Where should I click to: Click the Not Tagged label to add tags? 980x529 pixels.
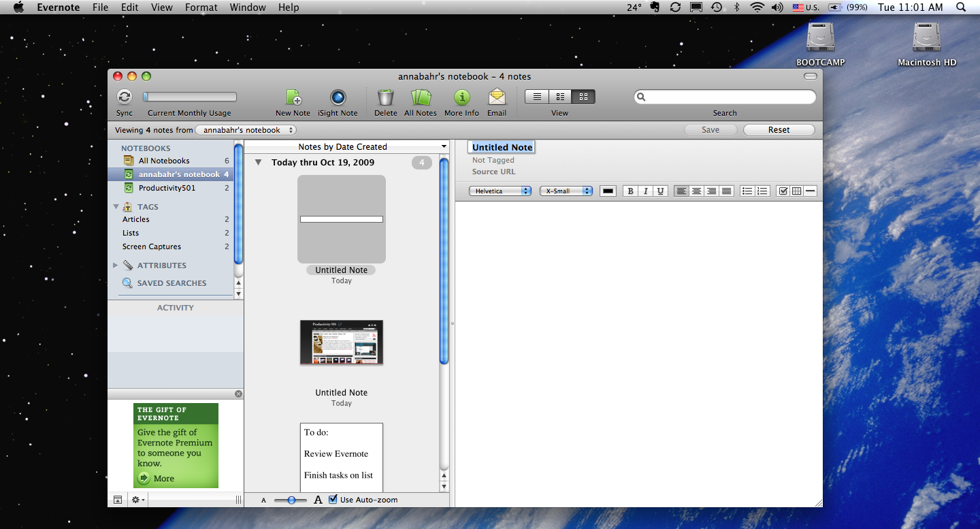[493, 161]
